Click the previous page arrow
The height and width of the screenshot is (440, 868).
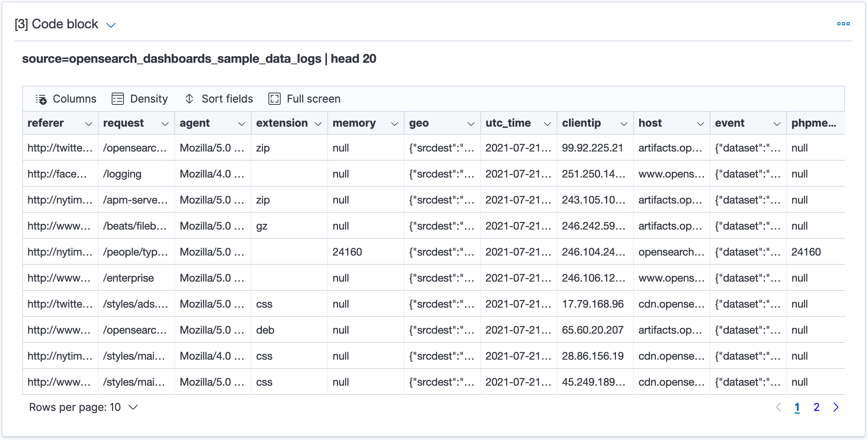778,407
